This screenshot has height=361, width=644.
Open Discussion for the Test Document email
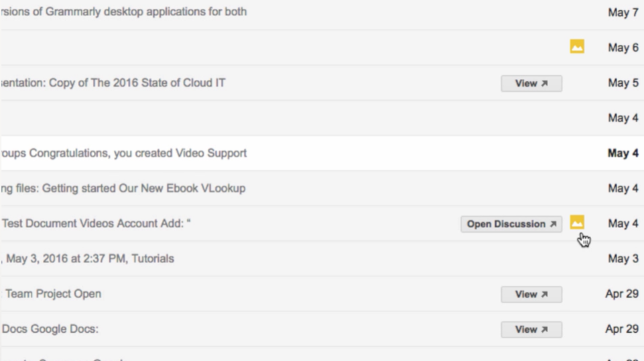(511, 224)
